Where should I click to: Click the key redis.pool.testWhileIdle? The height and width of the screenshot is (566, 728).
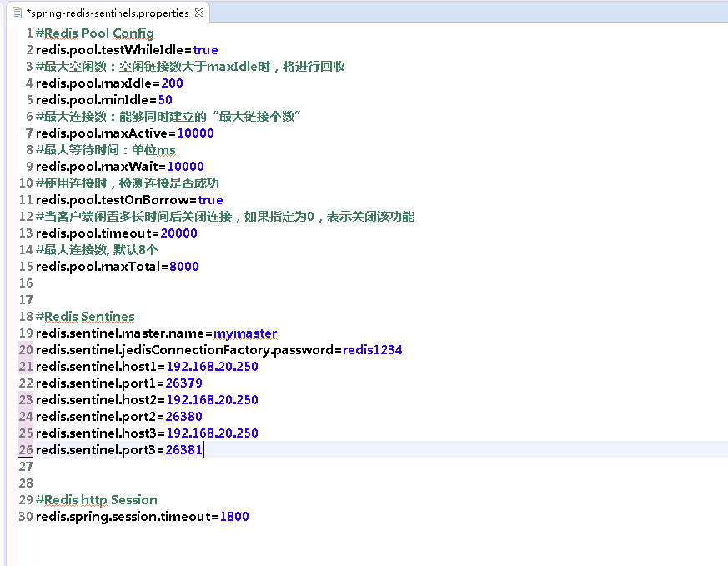pos(109,50)
